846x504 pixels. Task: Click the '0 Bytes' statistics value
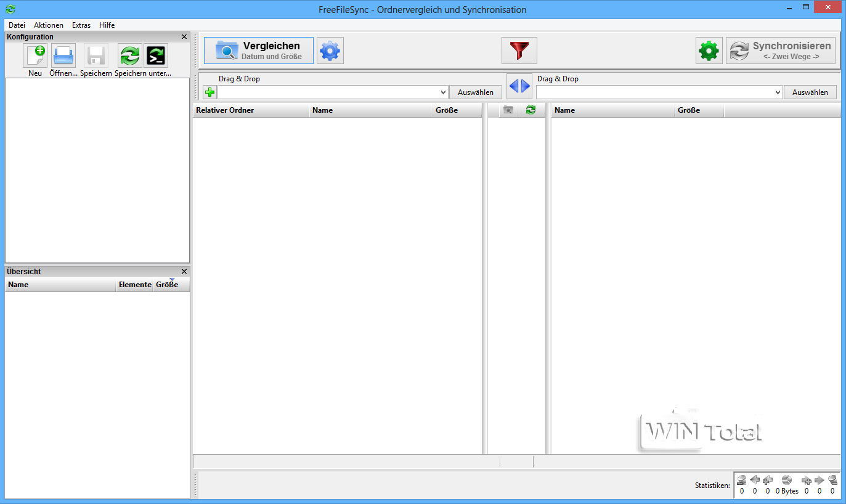click(787, 491)
